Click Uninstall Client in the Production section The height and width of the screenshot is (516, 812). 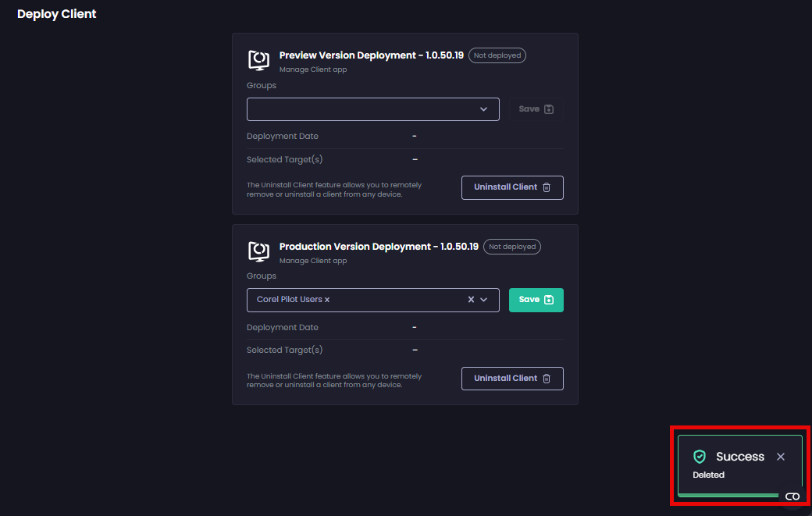(505, 379)
